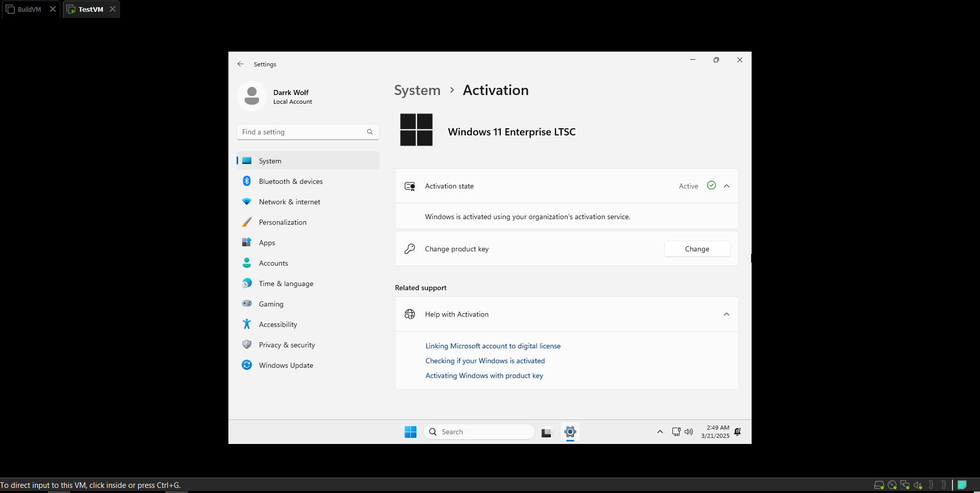The image size is (980, 493).
Task: Open Accounts settings
Action: pyautogui.click(x=308, y=263)
